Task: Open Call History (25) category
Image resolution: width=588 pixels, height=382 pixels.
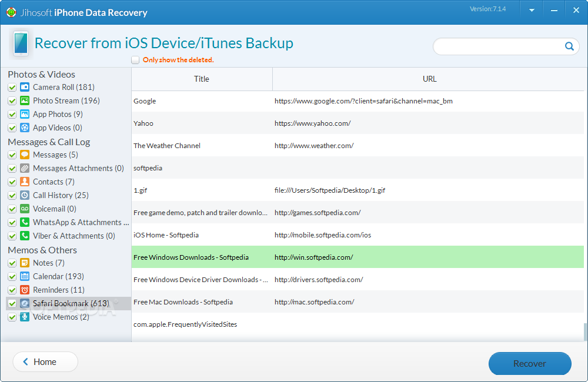Action: point(61,195)
